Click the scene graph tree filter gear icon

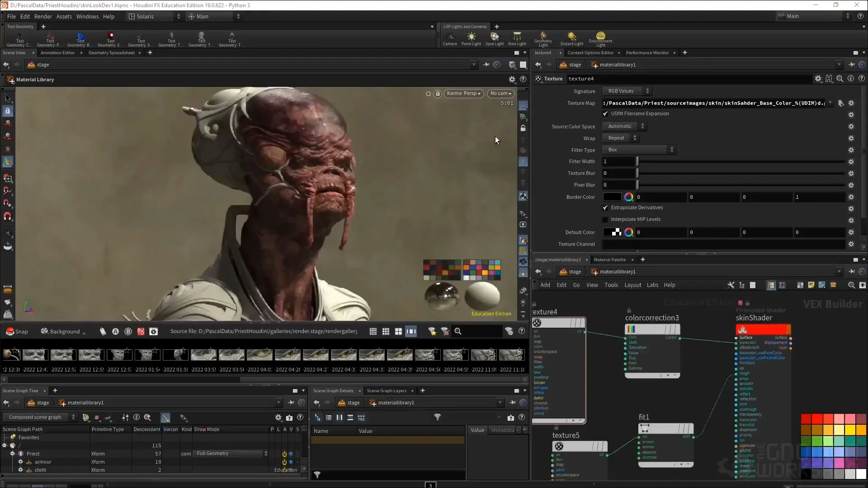coord(278,418)
